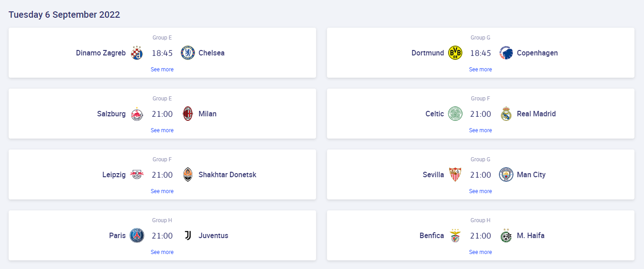
Task: Click the Celtic club crest
Action: [455, 114]
